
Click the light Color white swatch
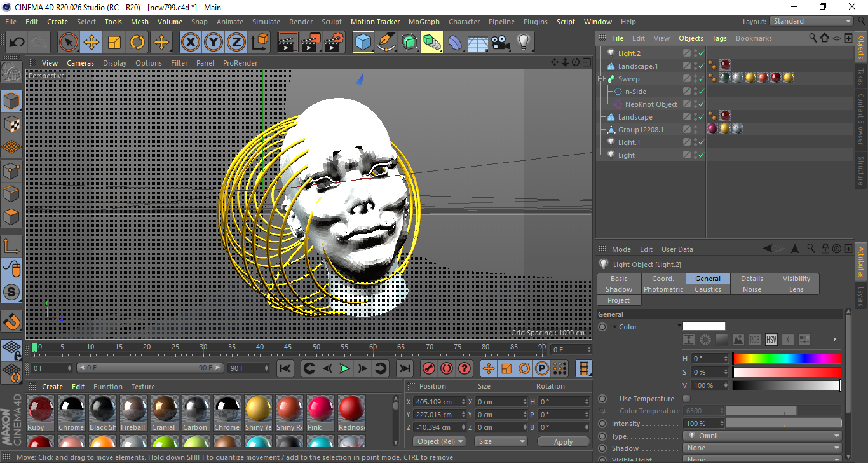(704, 326)
